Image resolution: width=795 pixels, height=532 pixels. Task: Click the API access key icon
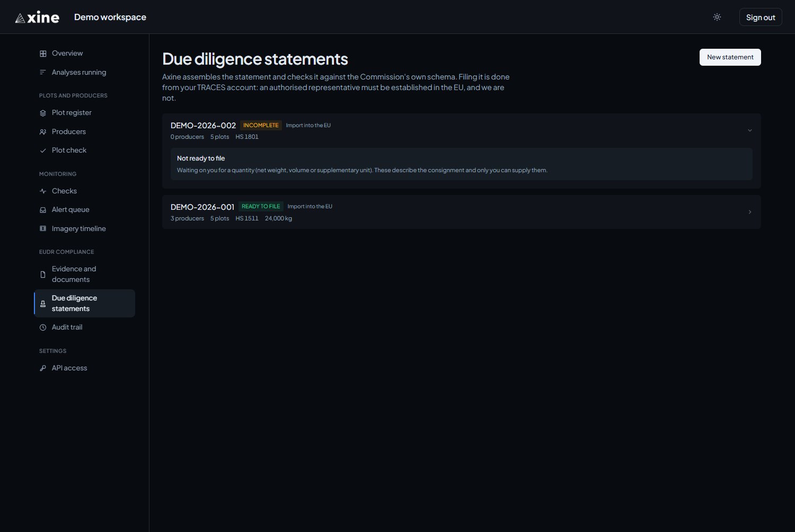coord(43,368)
